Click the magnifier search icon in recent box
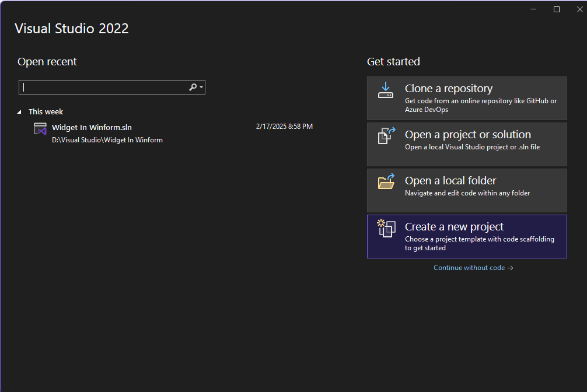Viewport: 587px width, 392px height. tap(193, 87)
